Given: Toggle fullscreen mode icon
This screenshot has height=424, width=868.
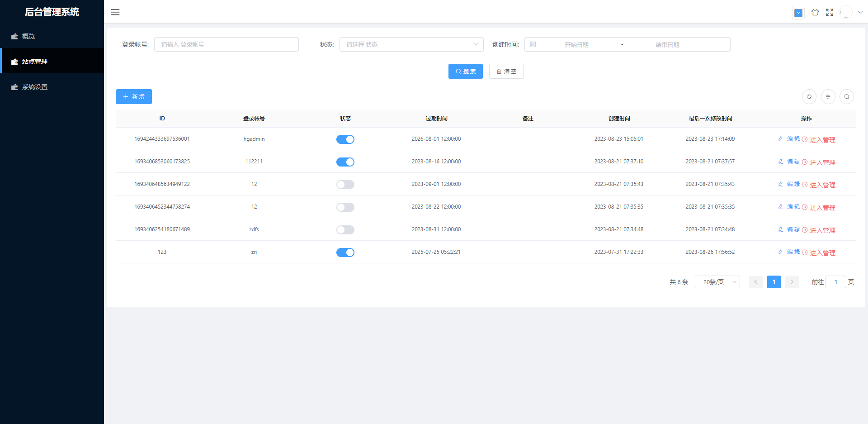Looking at the screenshot, I should click(x=830, y=13).
